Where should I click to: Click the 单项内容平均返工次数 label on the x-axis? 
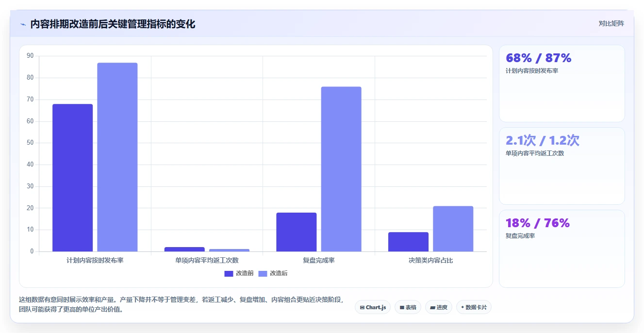point(207,261)
